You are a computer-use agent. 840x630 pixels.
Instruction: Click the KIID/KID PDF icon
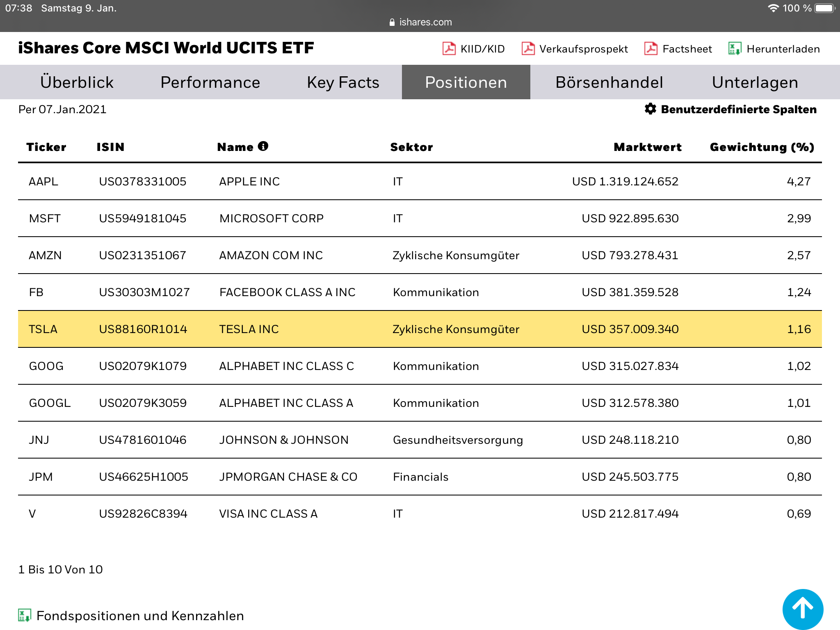tap(449, 48)
